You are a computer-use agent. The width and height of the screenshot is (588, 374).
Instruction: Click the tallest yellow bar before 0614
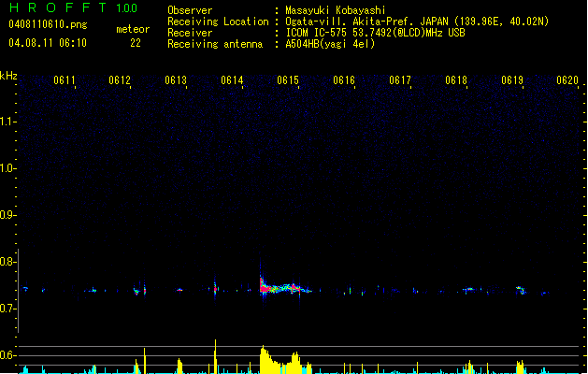[215, 356]
